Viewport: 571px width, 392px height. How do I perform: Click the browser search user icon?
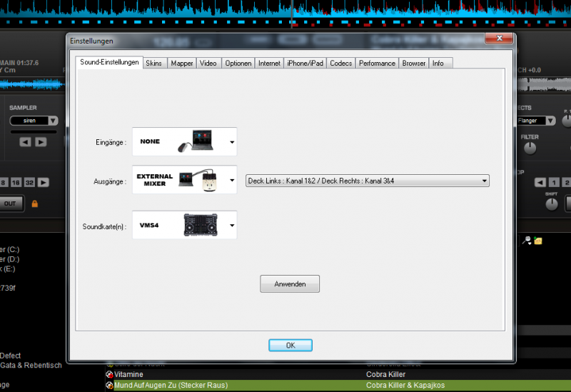[x=527, y=241]
